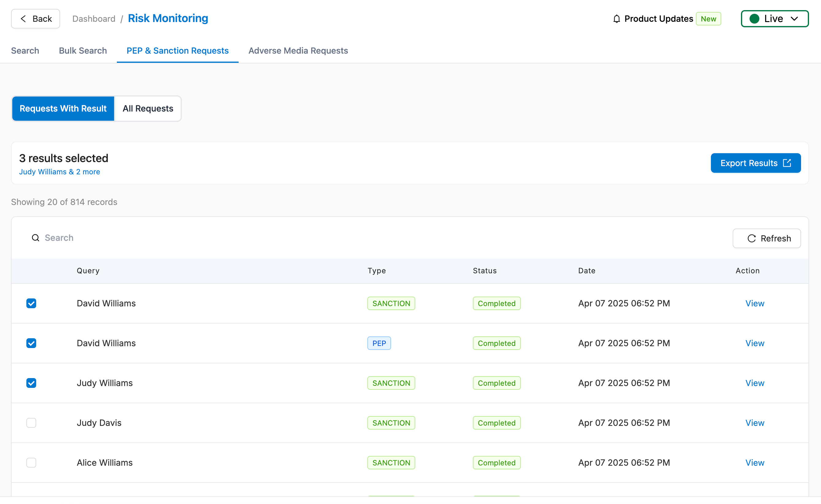This screenshot has height=504, width=821.
Task: View the Alice Williams result
Action: click(755, 463)
